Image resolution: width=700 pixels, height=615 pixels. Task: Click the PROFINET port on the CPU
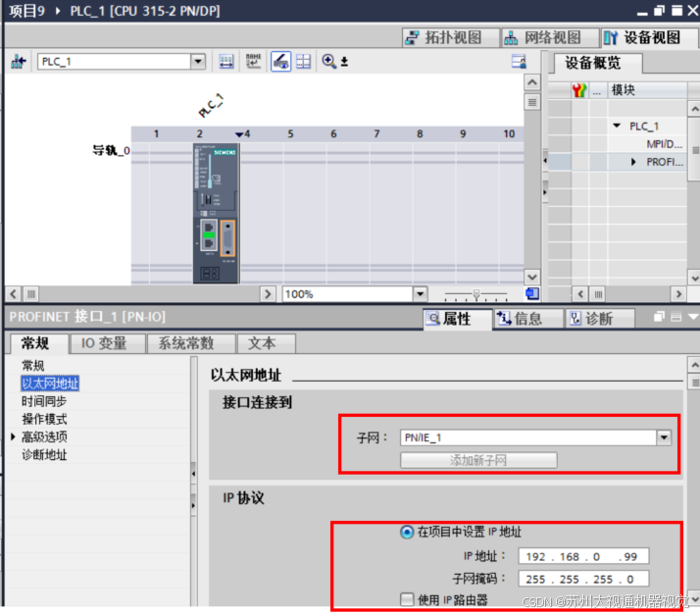(209, 235)
